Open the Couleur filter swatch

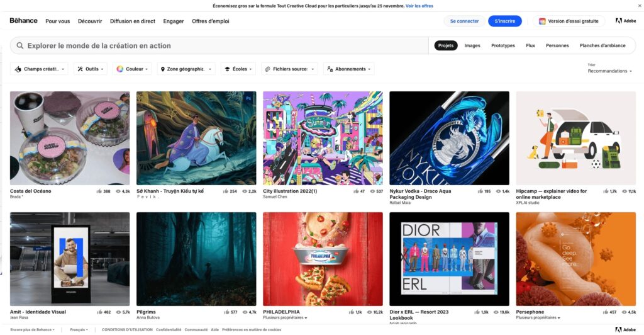131,69
